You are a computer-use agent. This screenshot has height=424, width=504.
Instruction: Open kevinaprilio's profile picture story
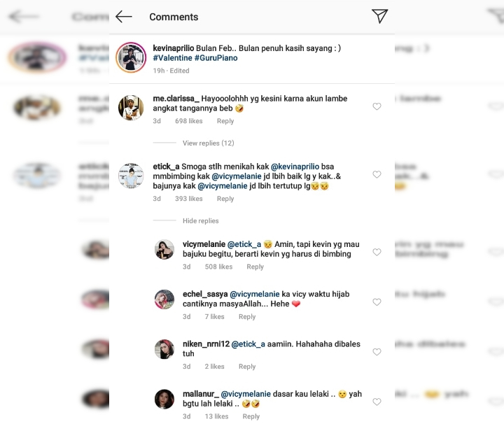[x=131, y=57]
